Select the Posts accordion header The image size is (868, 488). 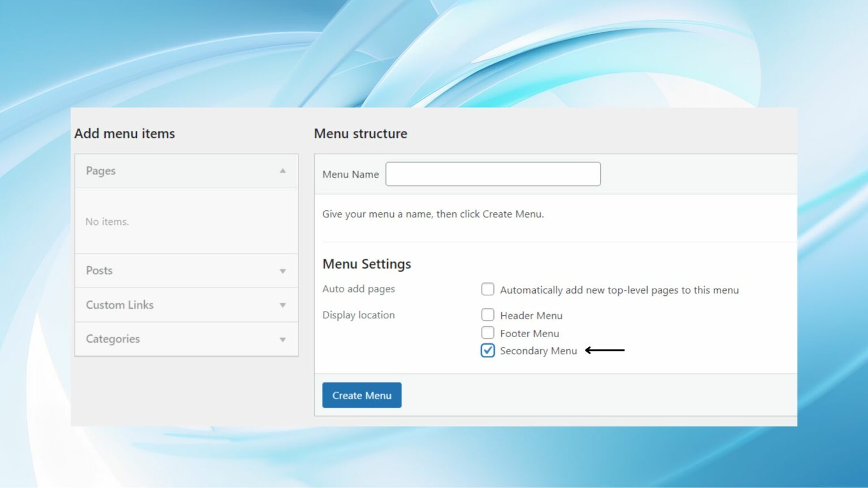(x=170, y=271)
